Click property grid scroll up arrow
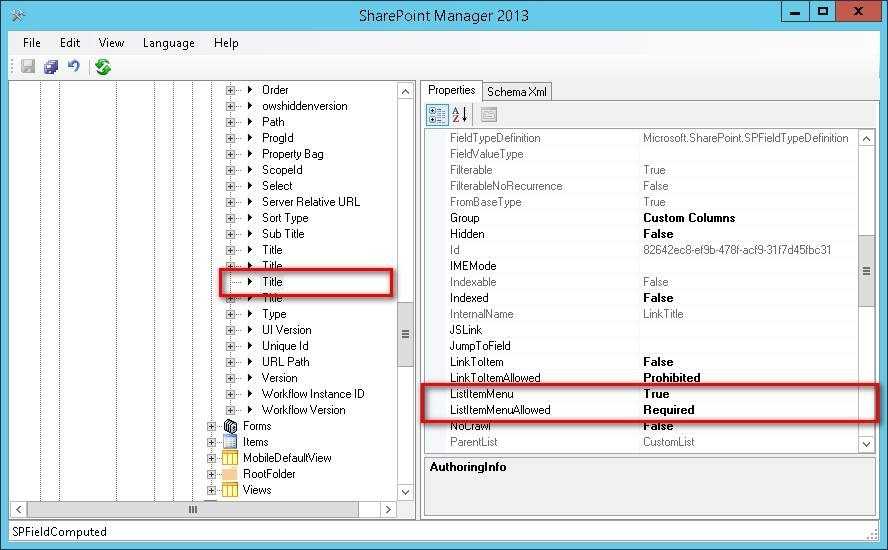This screenshot has width=888, height=550. pyautogui.click(x=866, y=139)
